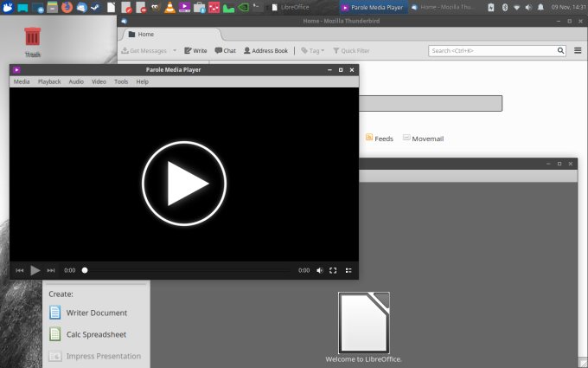Open the Video menu in Parole
Viewport: 588px width, 368px height.
pos(99,81)
